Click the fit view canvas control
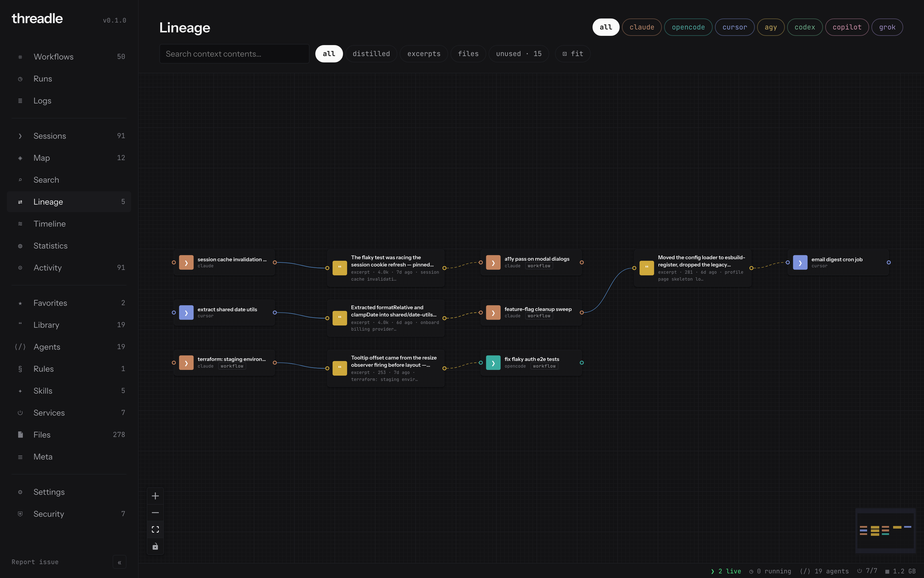Viewport: 924px width, 578px height. pyautogui.click(x=155, y=529)
